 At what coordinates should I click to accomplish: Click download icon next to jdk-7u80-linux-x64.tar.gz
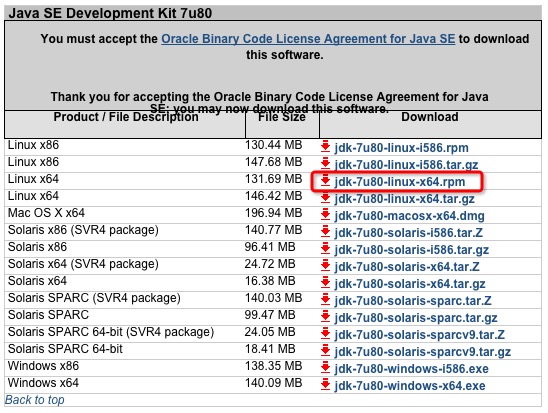coord(325,198)
